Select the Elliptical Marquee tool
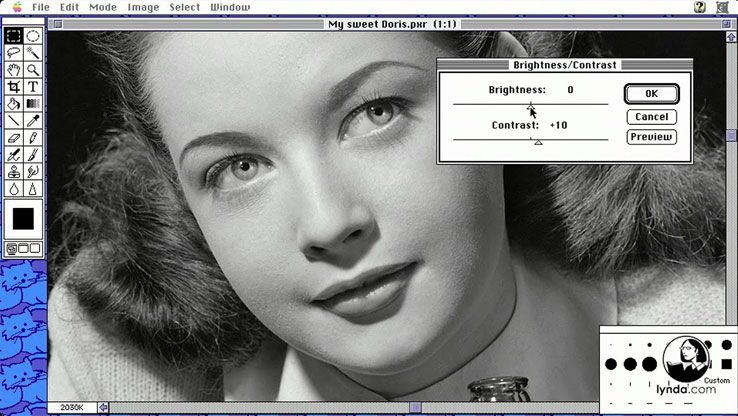Viewport: 738px width, 416px height. (34, 36)
